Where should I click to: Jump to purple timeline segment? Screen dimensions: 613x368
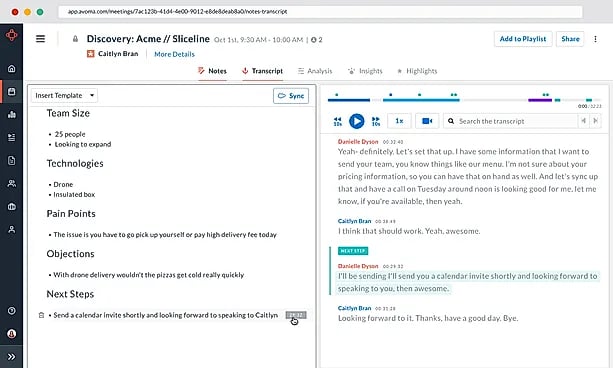[x=540, y=100]
